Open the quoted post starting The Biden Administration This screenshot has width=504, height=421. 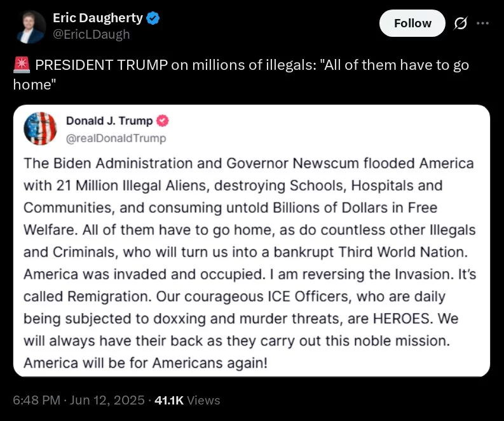[252, 241]
